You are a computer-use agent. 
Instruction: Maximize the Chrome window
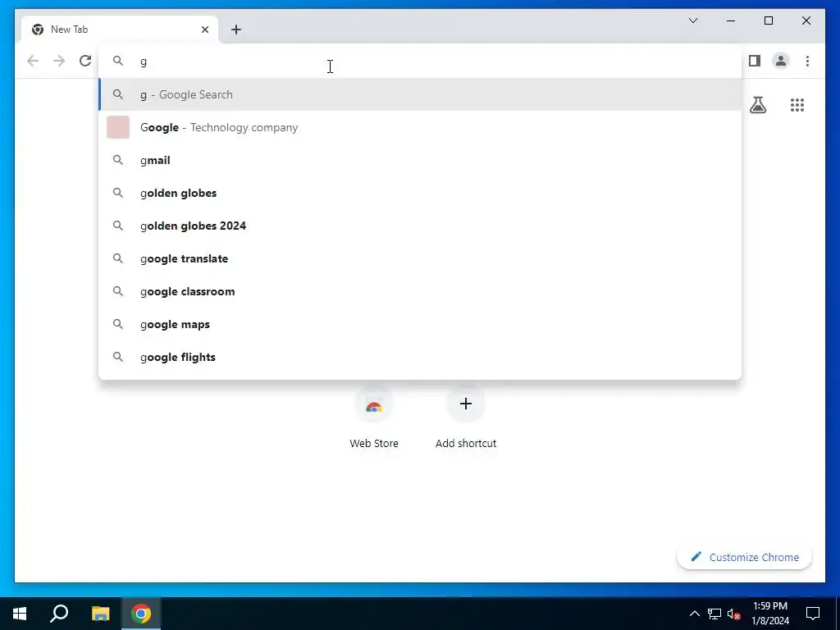click(768, 21)
